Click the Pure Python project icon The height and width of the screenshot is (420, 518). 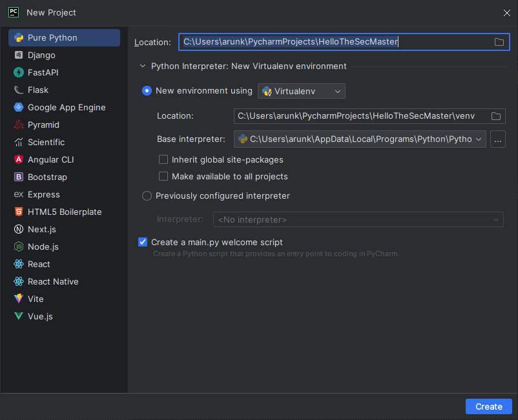tap(19, 37)
